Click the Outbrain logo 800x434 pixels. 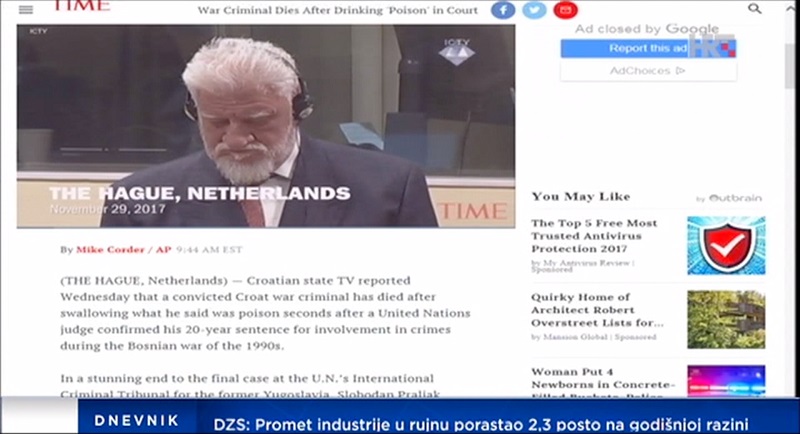click(x=735, y=198)
